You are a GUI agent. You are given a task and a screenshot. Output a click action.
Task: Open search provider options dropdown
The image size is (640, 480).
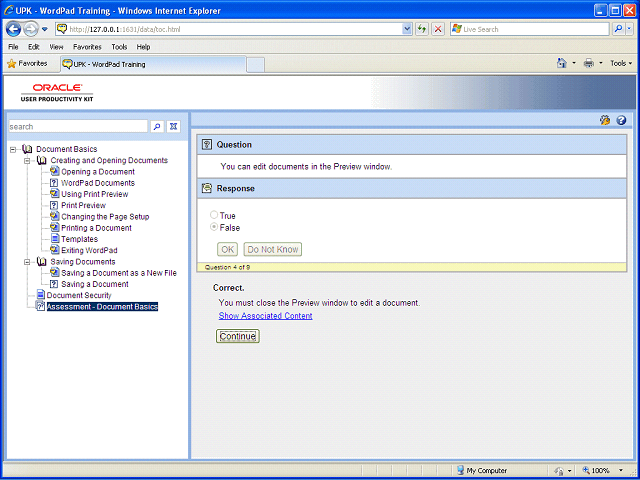[629, 29]
